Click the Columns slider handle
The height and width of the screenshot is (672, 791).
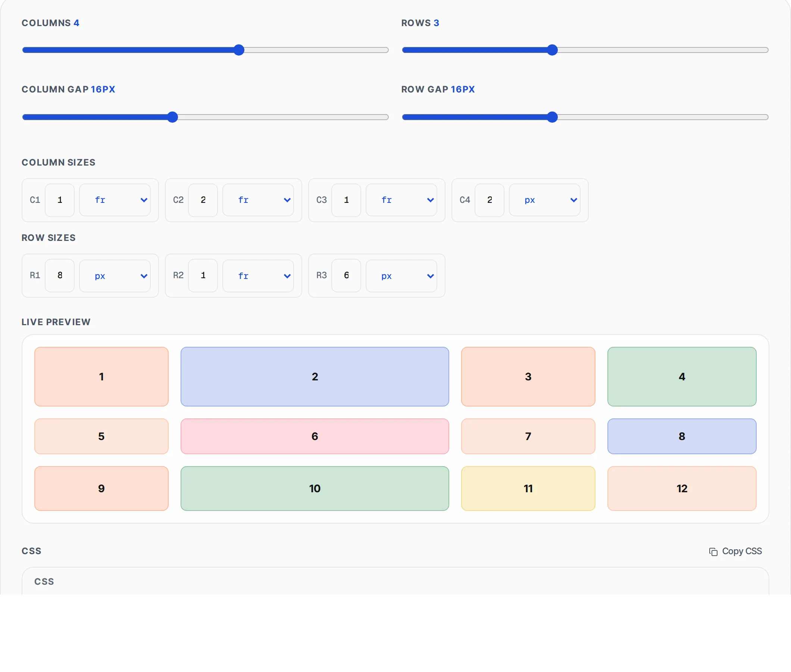tap(239, 50)
